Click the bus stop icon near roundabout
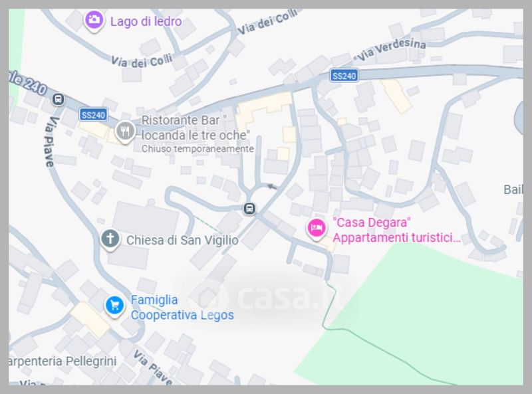The width and height of the screenshot is (532, 394). [250, 209]
